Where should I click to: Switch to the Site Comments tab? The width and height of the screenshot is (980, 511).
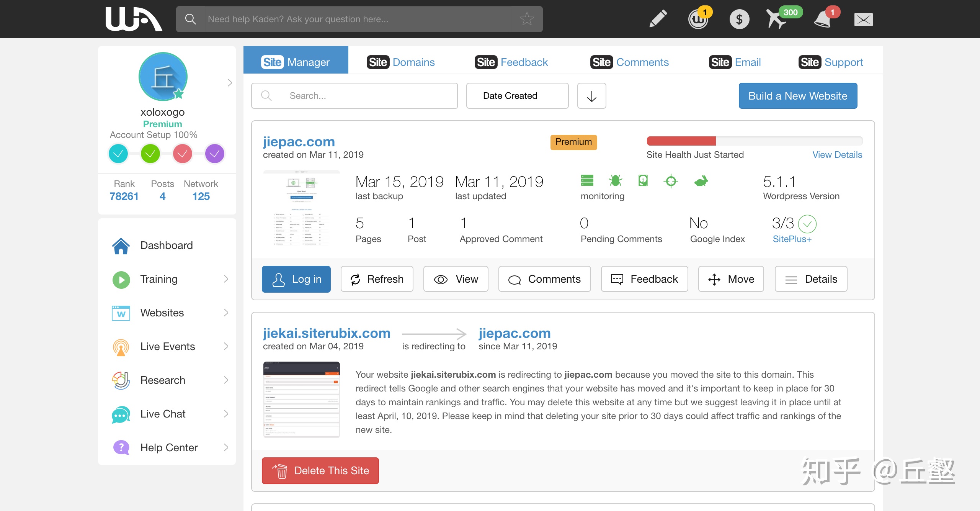629,62
